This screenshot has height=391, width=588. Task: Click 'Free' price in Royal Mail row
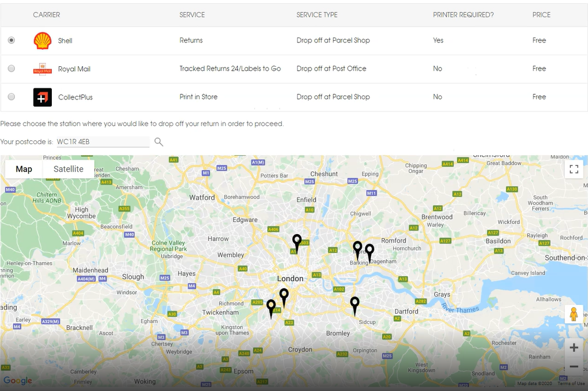(x=539, y=68)
